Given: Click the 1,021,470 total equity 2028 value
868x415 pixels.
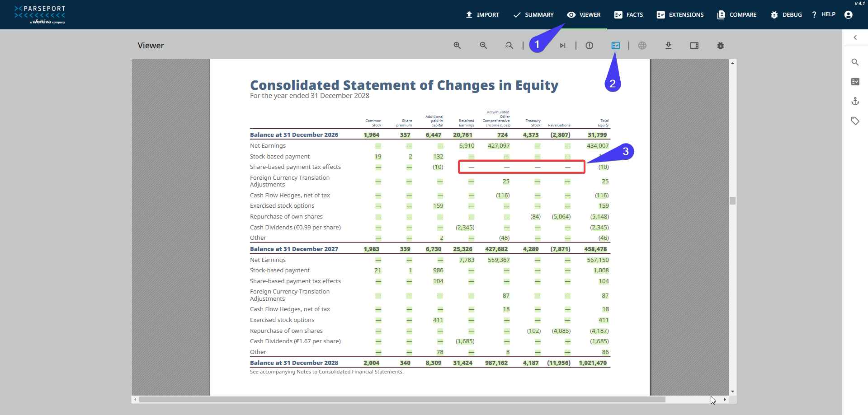Looking at the screenshot, I should [593, 363].
